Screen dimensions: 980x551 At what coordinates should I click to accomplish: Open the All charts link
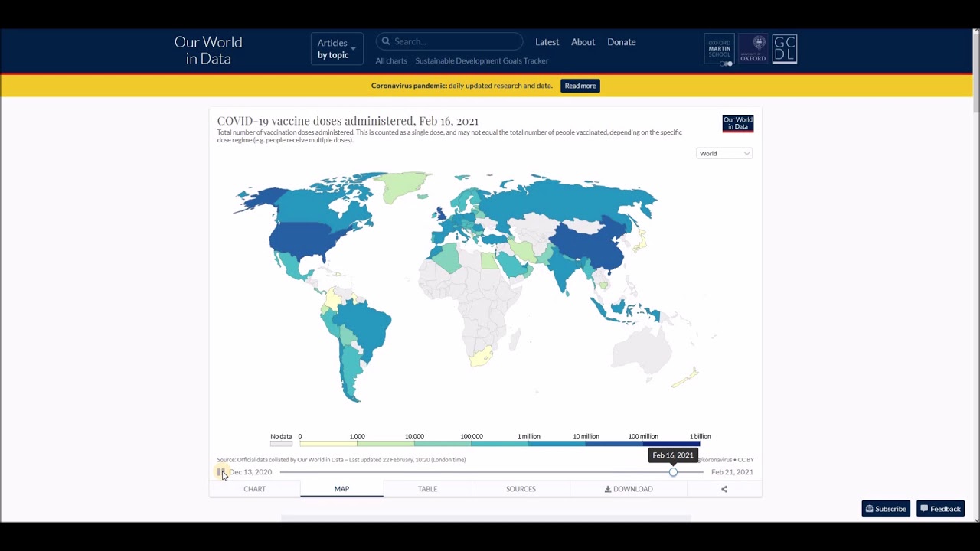tap(391, 61)
